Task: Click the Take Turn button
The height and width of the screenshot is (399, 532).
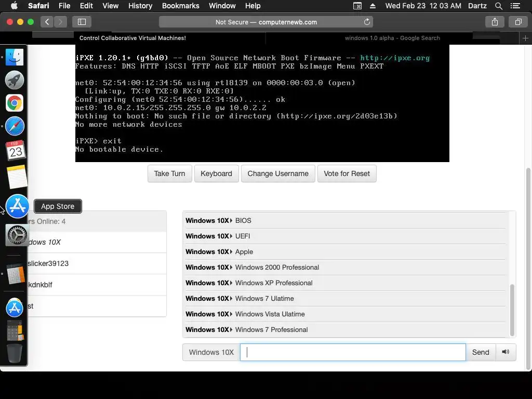Action: [x=170, y=174]
